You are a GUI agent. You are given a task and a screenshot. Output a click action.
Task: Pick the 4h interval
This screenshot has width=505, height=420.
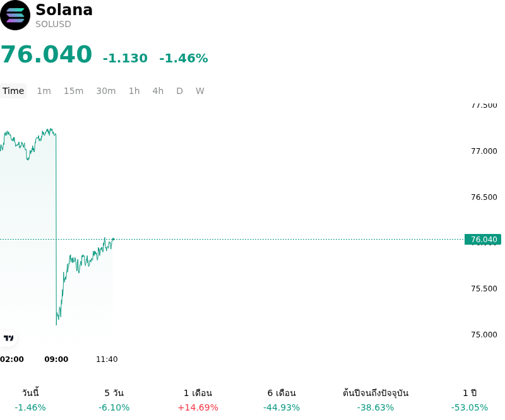[158, 91]
